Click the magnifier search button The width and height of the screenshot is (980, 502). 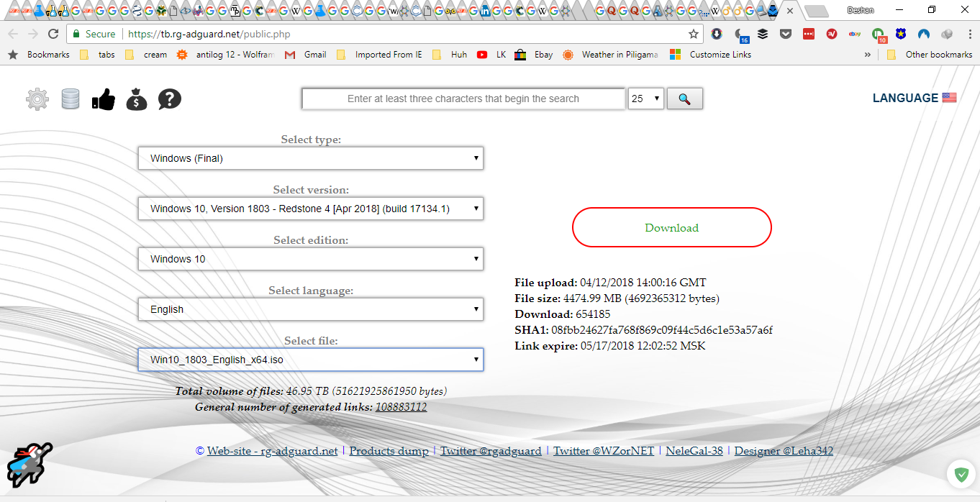coord(685,99)
